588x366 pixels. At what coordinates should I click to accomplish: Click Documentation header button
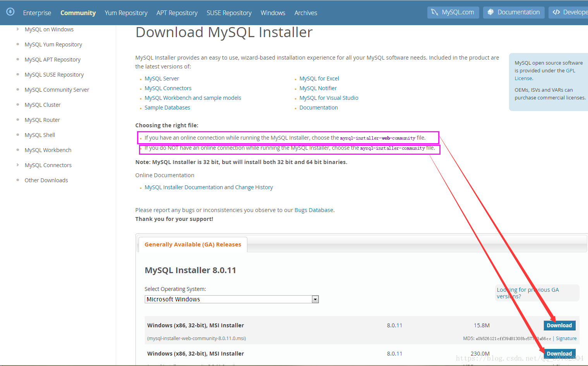514,12
